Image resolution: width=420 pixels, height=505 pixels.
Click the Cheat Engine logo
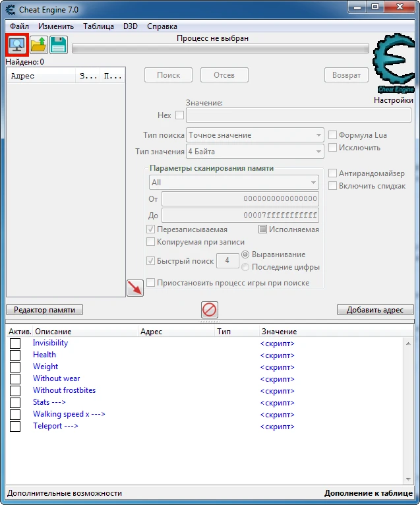point(394,64)
